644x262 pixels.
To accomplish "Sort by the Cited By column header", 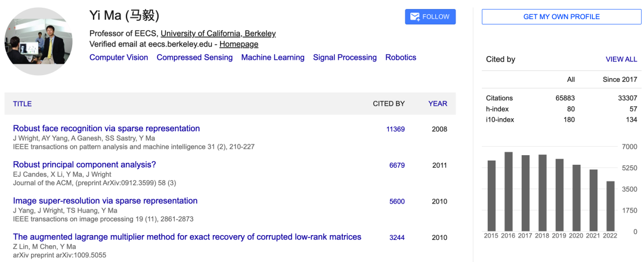I will (x=388, y=104).
